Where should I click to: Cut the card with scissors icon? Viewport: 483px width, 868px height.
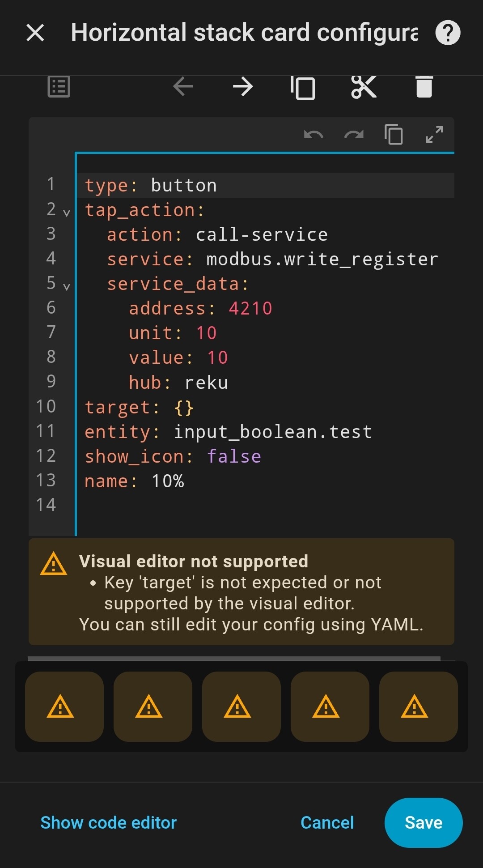click(x=364, y=86)
